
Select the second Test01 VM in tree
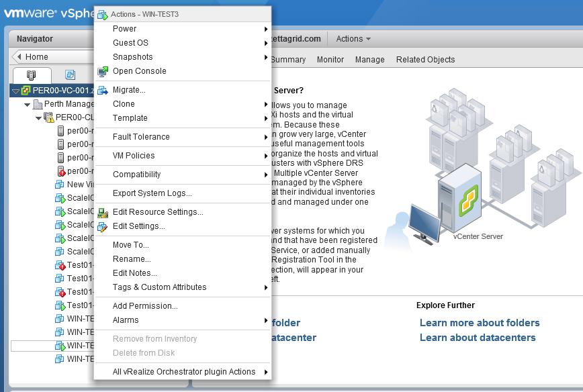point(75,279)
